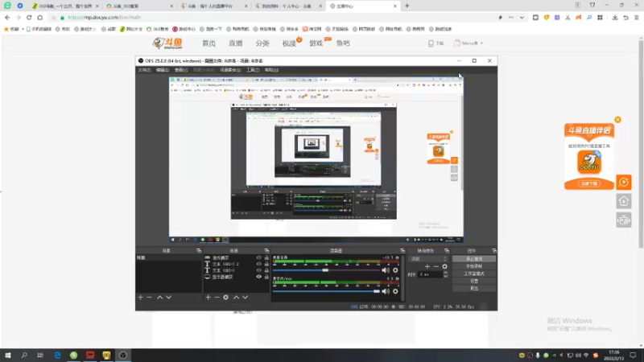
Task: Reload the browser page
Action: click(x=29, y=18)
